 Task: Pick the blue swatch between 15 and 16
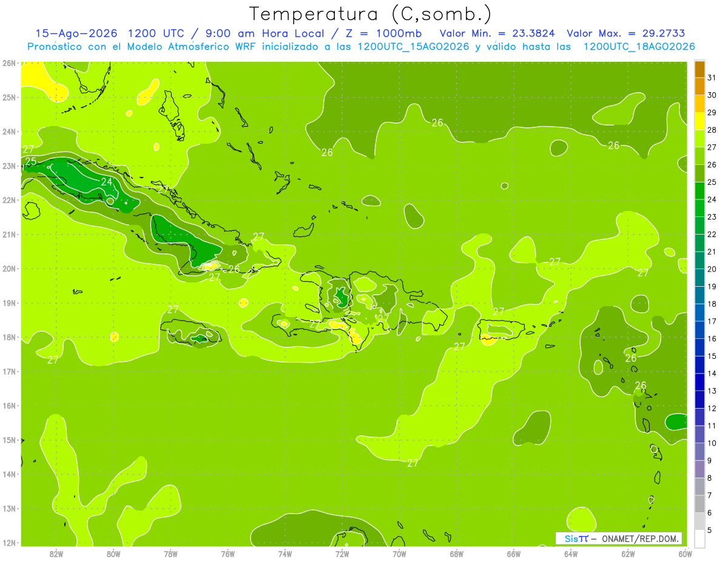pyautogui.click(x=700, y=347)
